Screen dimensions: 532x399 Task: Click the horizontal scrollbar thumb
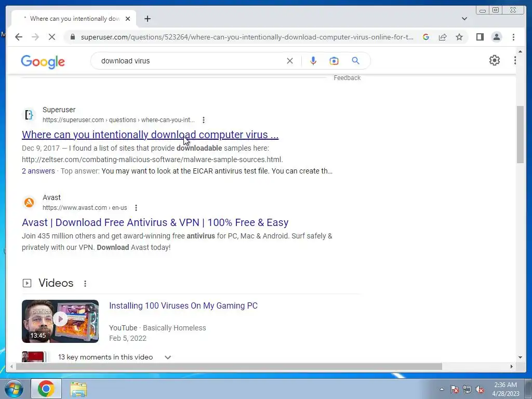[229, 366]
